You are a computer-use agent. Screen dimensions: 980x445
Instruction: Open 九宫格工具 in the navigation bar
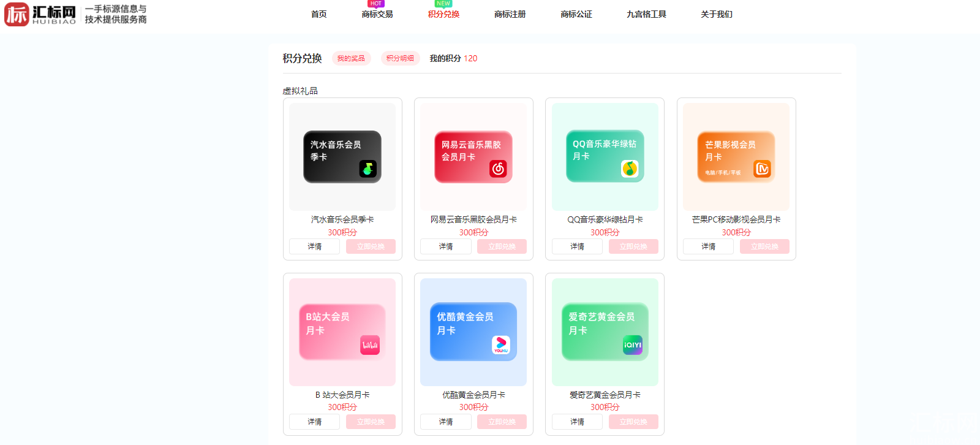pos(646,14)
